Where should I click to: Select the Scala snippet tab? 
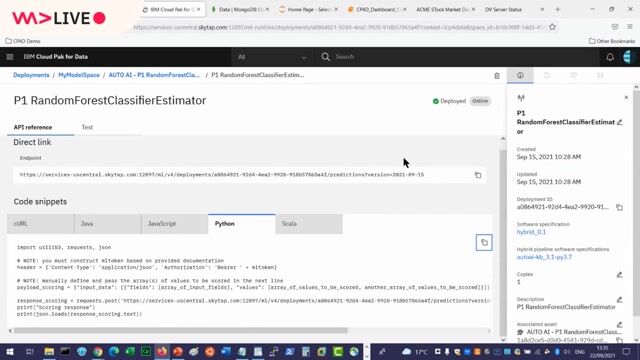[x=309, y=224]
